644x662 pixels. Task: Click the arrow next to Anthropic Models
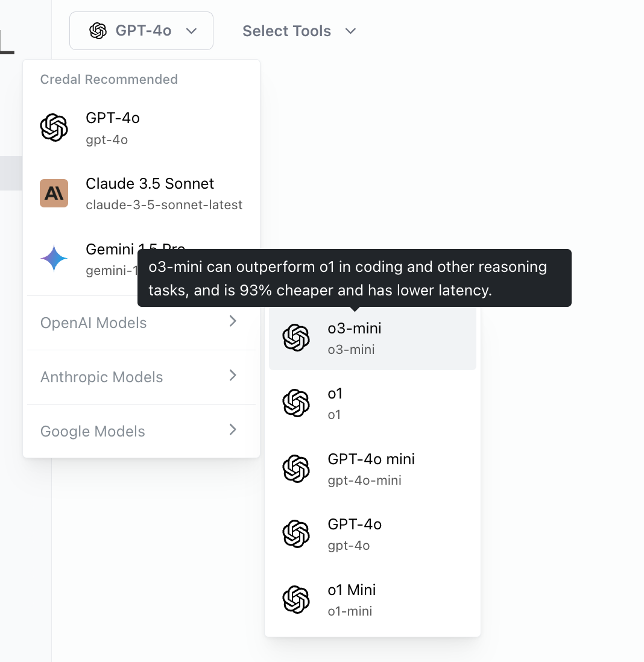(233, 376)
